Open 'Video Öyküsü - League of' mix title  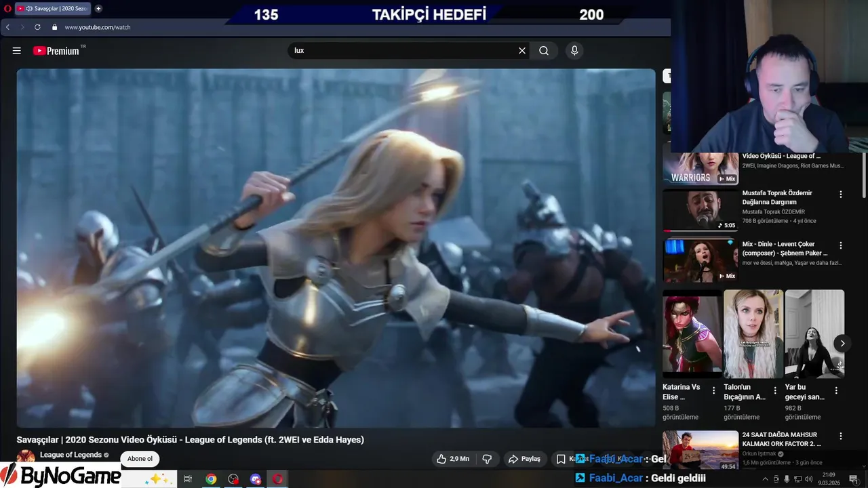coord(781,156)
